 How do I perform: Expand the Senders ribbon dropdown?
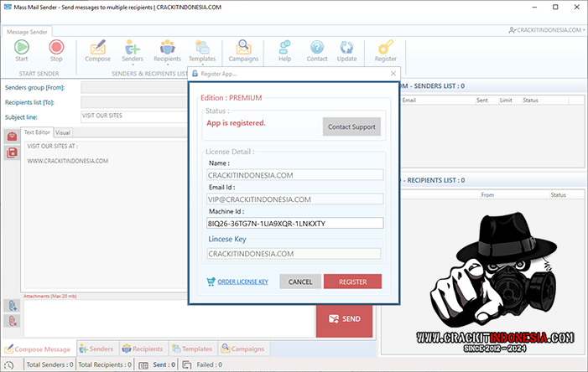(x=133, y=52)
